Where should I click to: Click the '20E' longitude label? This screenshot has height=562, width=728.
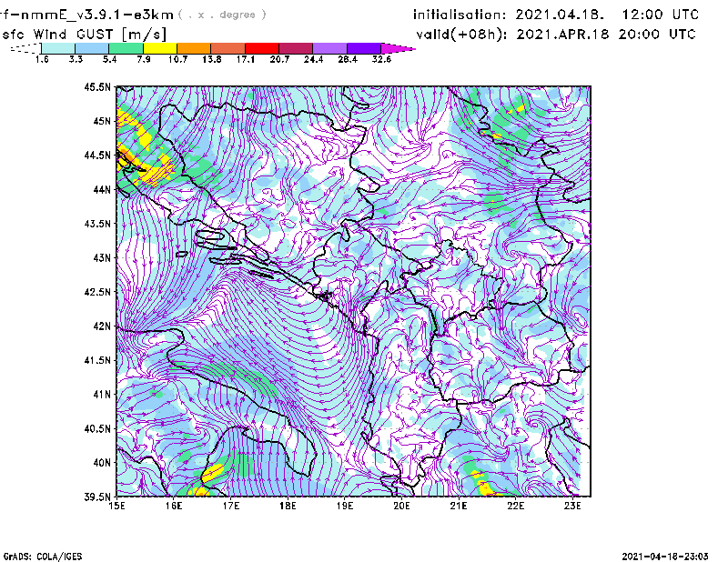click(x=401, y=506)
